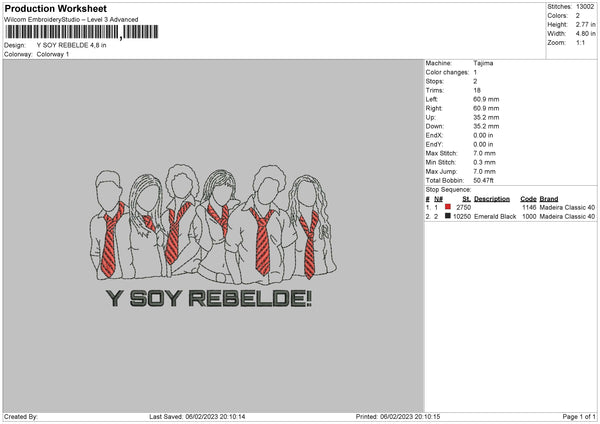
Task: Click the Emerald Black description
Action: pos(495,217)
